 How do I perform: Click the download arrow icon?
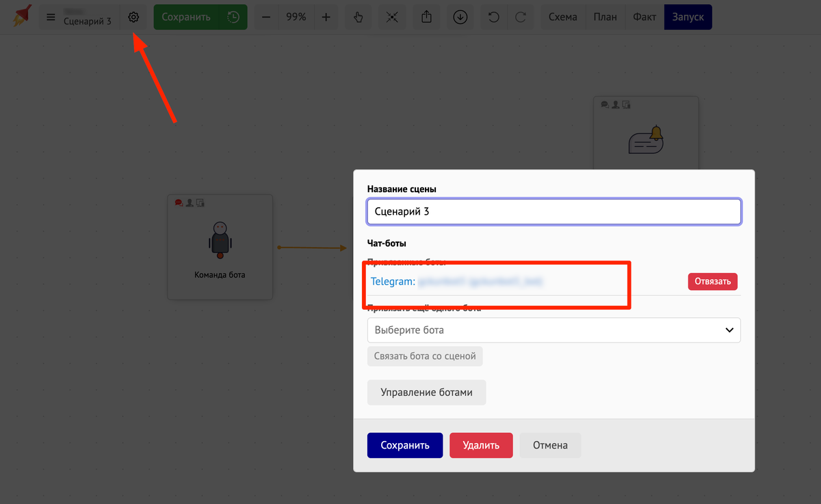click(x=460, y=17)
